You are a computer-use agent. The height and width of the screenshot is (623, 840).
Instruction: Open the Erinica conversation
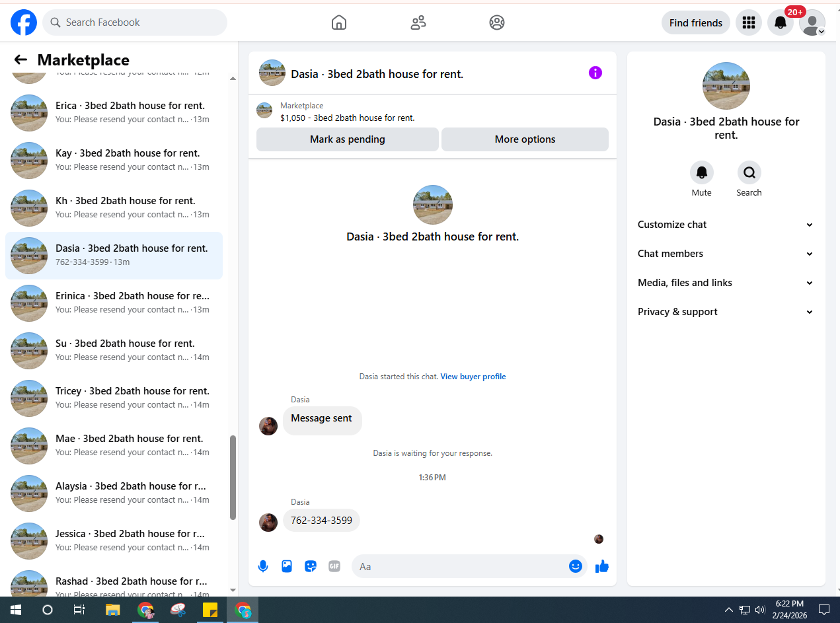click(x=114, y=303)
